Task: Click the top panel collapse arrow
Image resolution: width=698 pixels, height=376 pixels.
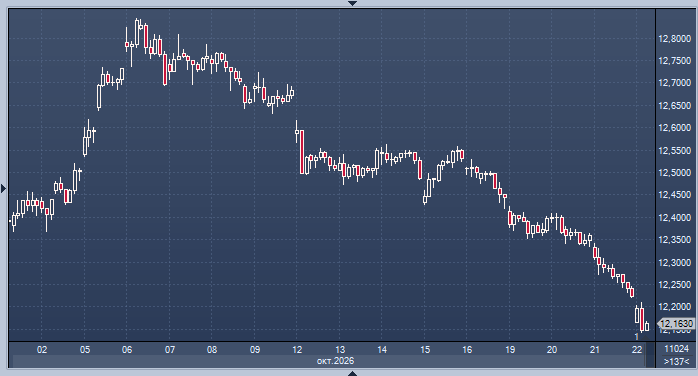Action: [x=352, y=3]
